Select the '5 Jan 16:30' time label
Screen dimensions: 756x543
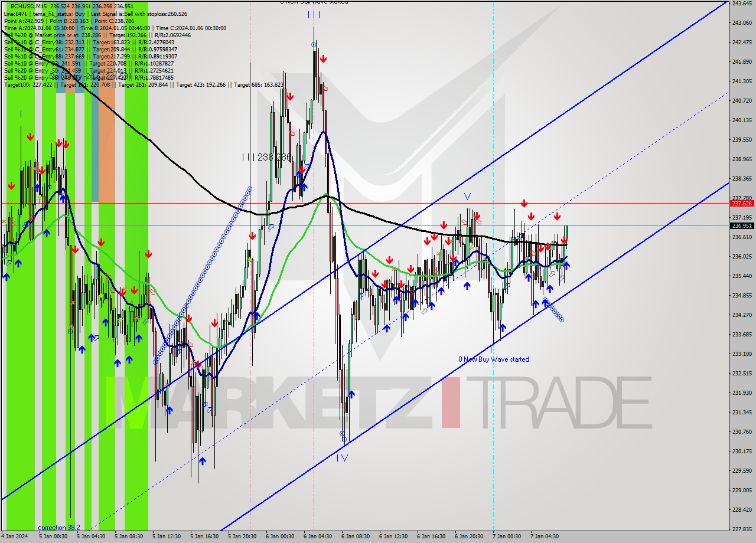pyautogui.click(x=204, y=537)
